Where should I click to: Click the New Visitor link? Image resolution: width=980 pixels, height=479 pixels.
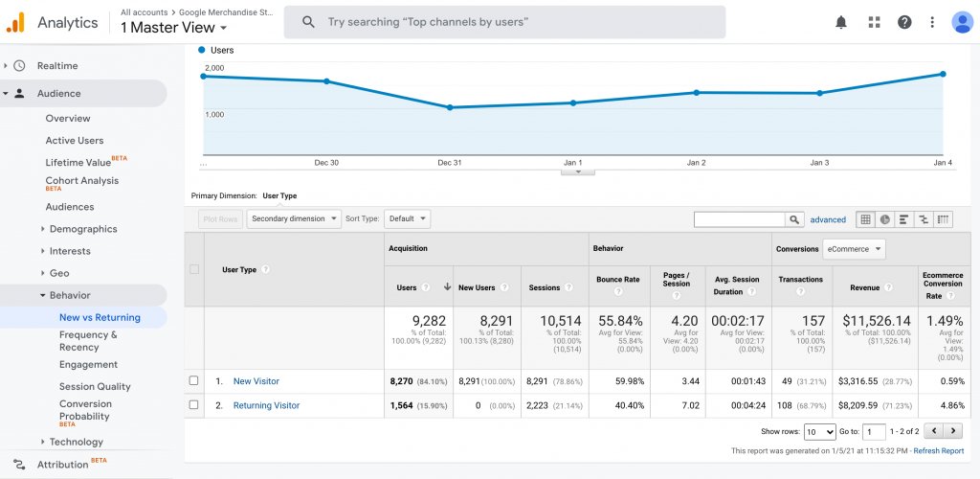coord(256,381)
